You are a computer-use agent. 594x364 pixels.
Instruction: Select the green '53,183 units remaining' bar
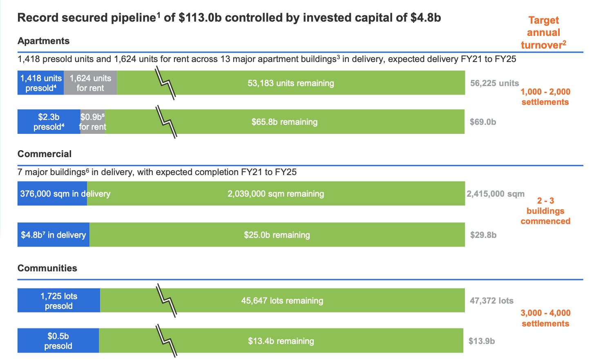[x=290, y=83]
